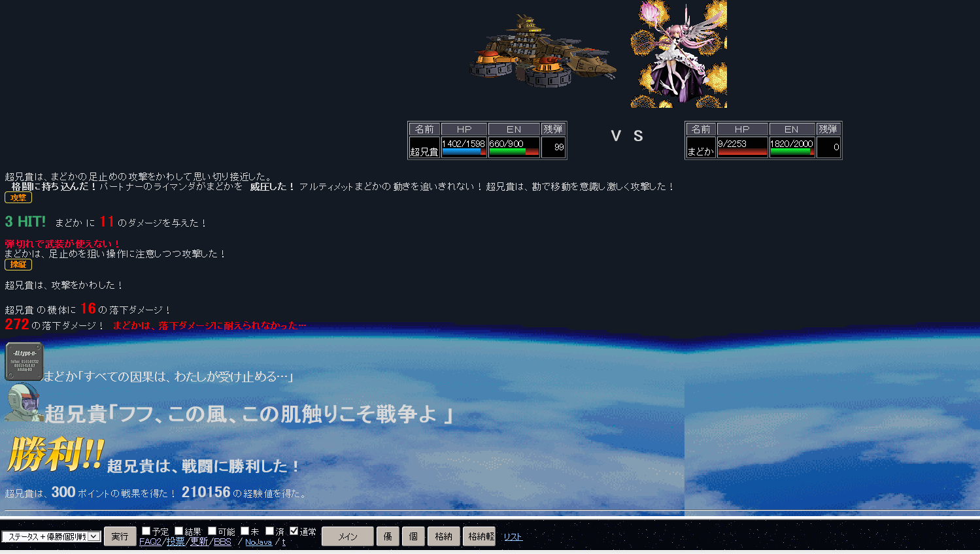Click the 210156 experience value
Viewport: 980px width, 554px height.
point(206,492)
